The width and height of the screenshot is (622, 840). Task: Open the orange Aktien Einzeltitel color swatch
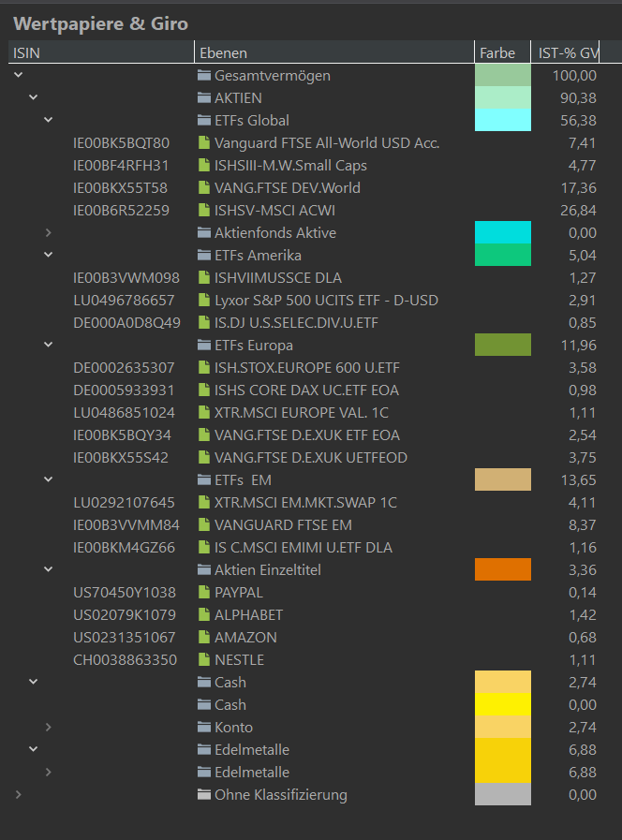pyautogui.click(x=502, y=569)
